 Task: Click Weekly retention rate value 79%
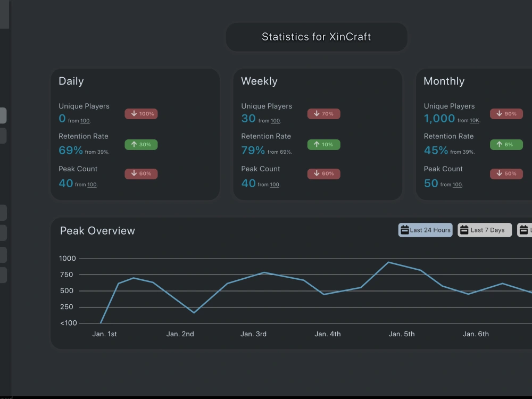tap(253, 150)
